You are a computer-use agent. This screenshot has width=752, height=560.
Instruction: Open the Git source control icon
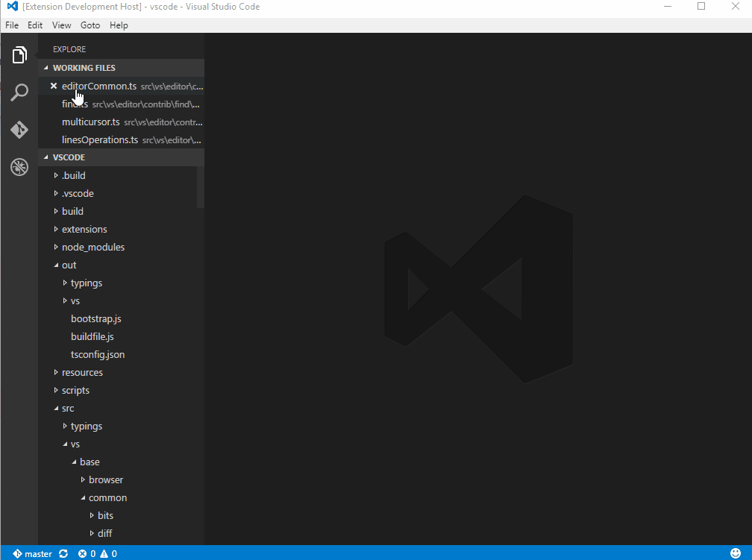tap(19, 130)
